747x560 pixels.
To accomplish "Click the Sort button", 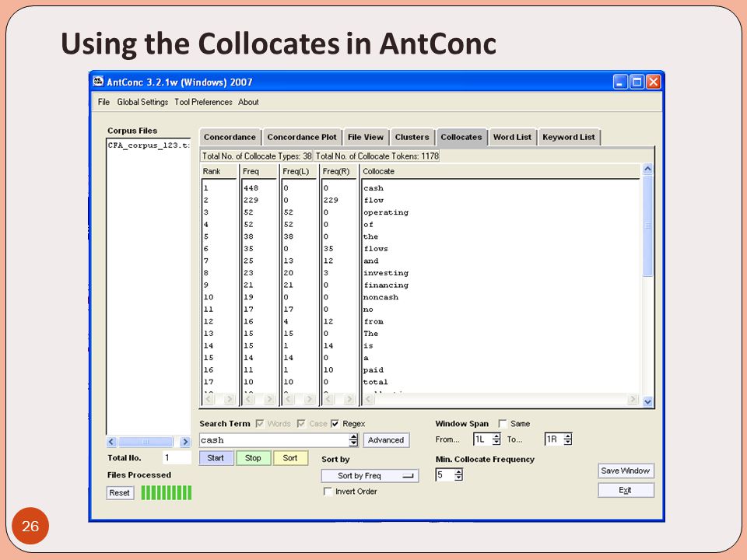I will 290,457.
